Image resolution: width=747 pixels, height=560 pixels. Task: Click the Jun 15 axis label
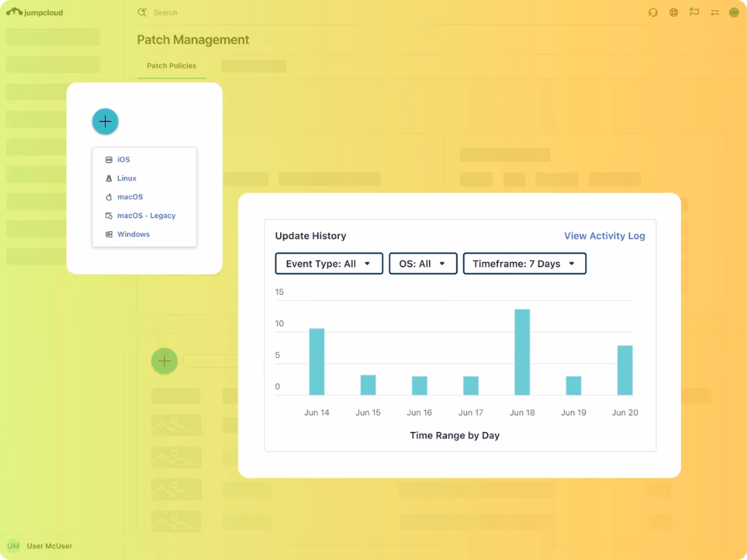(x=368, y=412)
